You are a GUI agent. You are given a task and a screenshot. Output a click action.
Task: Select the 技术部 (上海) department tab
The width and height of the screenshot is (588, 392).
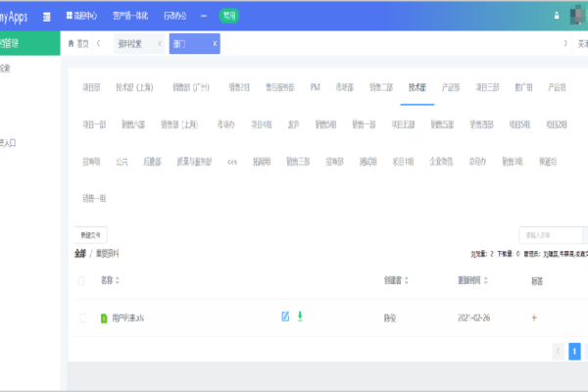point(134,87)
